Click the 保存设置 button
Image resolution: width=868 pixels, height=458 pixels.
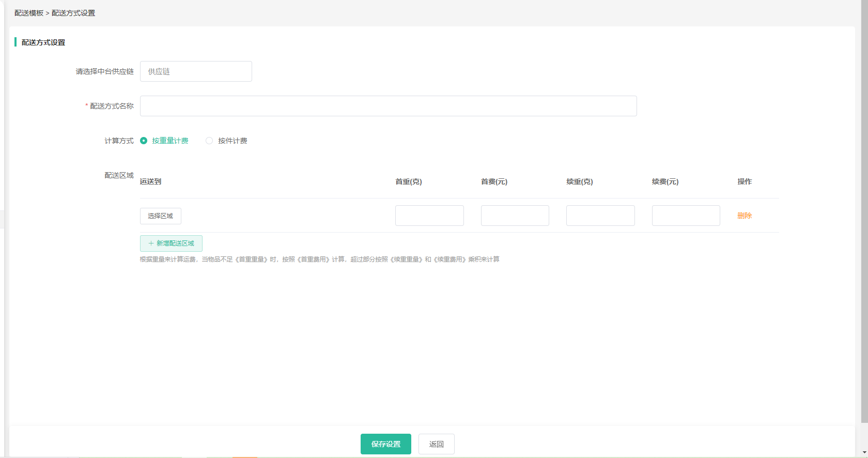click(x=385, y=444)
